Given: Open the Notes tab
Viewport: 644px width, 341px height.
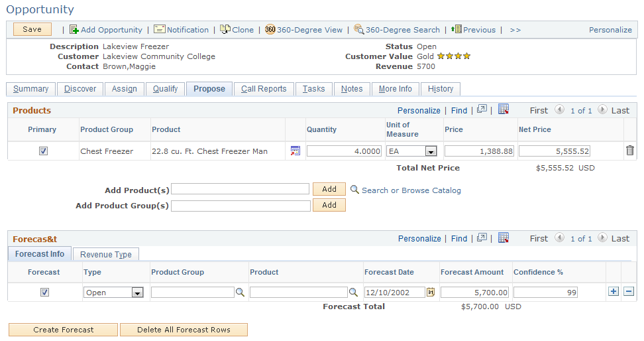Looking at the screenshot, I should pos(352,89).
